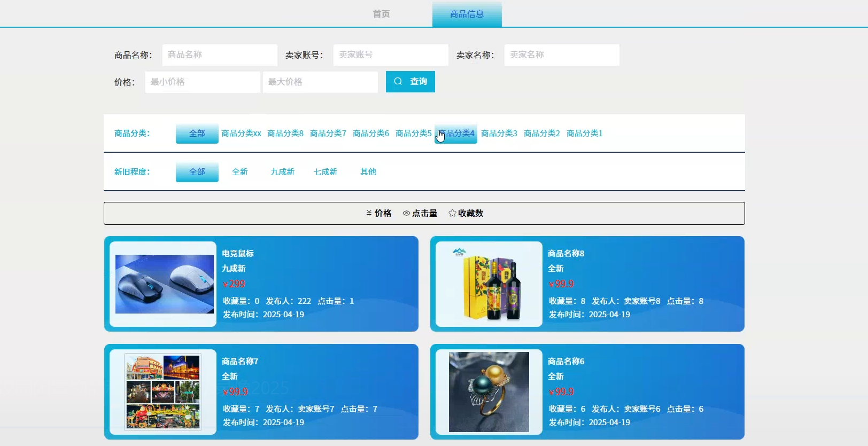Click 发布人: 222 text
Screen dimensions: 868x446
[289, 301]
